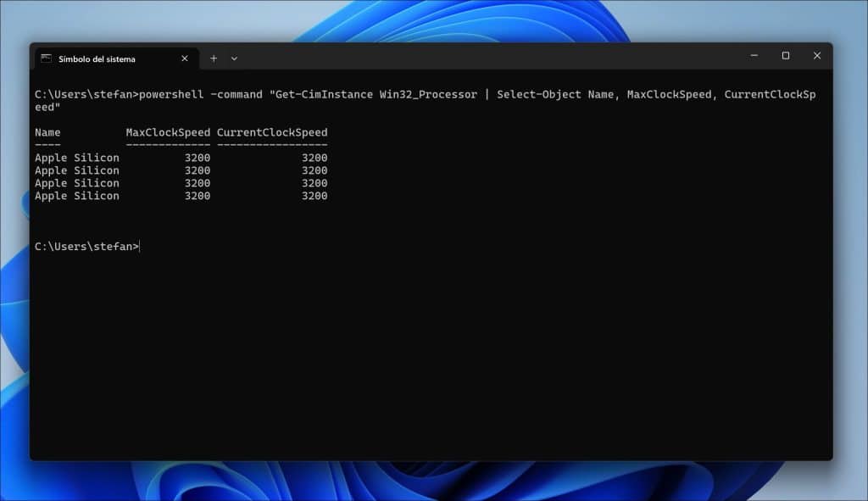Close the Símbolo del sistema tab
This screenshot has height=501, width=868.
tap(184, 58)
